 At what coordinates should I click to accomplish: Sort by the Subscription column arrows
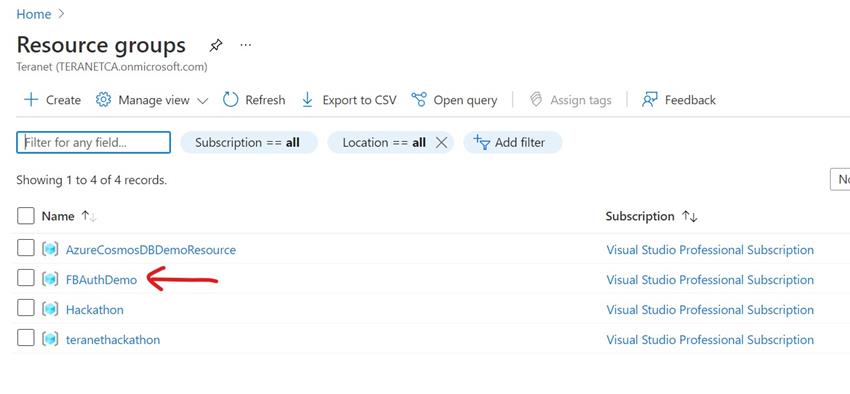pos(690,216)
